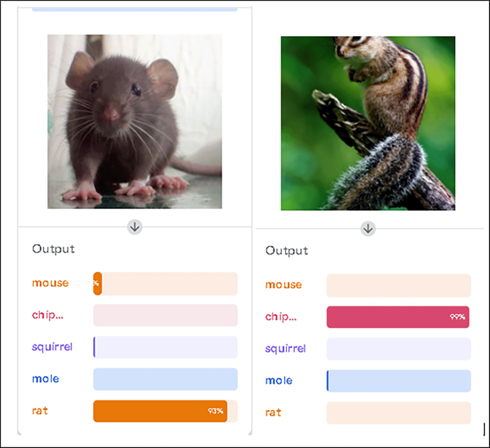This screenshot has width=490, height=448.
Task: Click the Output heading under the chipmunk photo
Action: pyautogui.click(x=287, y=251)
